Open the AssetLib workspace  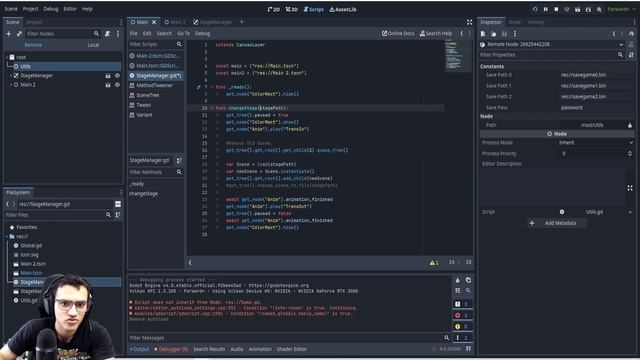click(343, 9)
